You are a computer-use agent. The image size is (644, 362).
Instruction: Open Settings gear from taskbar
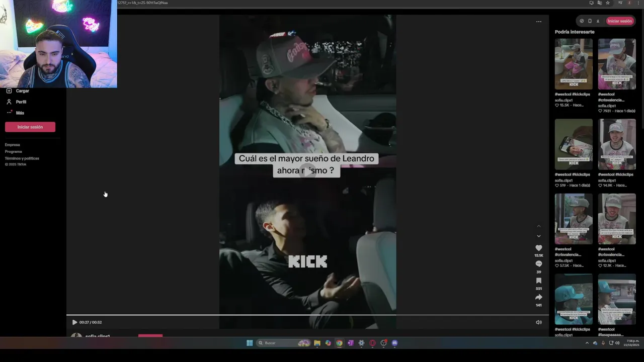click(x=361, y=343)
